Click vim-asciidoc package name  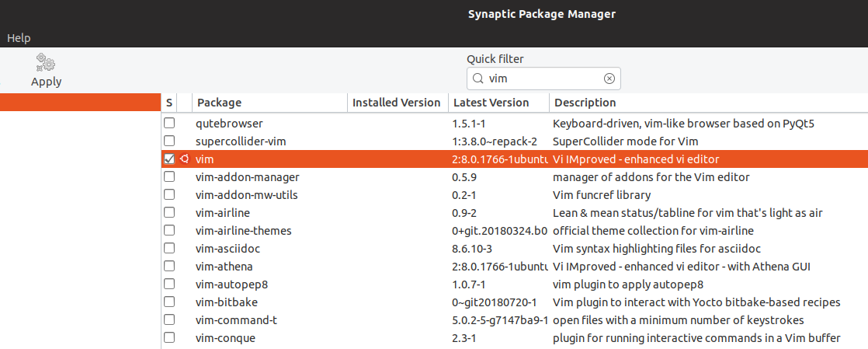pos(227,249)
